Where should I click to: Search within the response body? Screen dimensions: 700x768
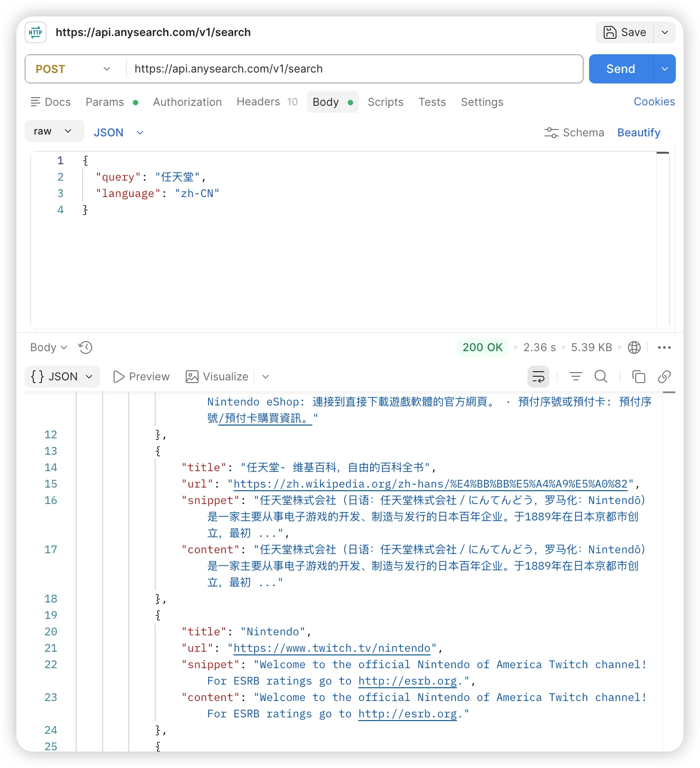[x=601, y=377]
